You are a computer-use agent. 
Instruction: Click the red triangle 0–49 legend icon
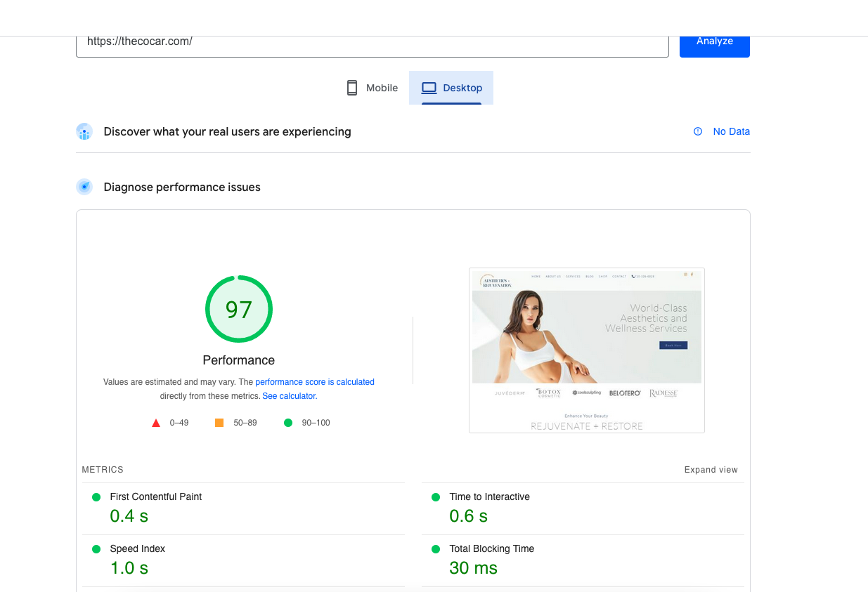pyautogui.click(x=156, y=423)
